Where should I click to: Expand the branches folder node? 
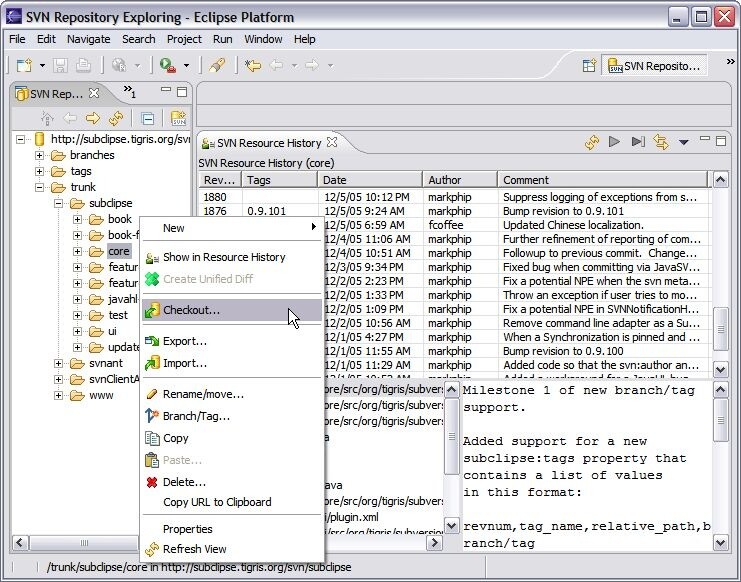point(39,155)
